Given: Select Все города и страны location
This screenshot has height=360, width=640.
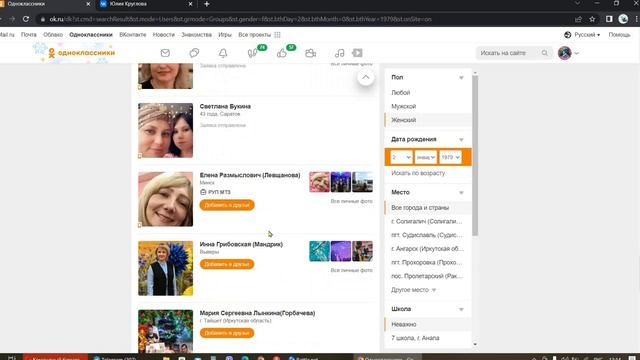Looking at the screenshot, I should (x=428, y=208).
